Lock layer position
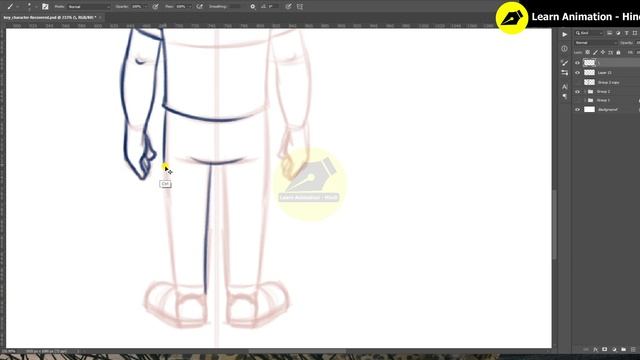This screenshot has height=360, width=640. click(603, 52)
